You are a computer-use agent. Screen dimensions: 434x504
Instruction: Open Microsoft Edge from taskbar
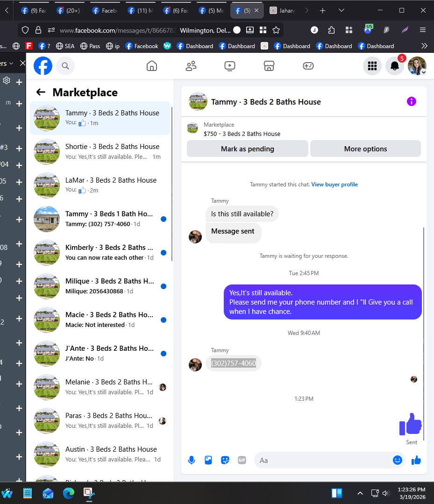pyautogui.click(x=69, y=493)
